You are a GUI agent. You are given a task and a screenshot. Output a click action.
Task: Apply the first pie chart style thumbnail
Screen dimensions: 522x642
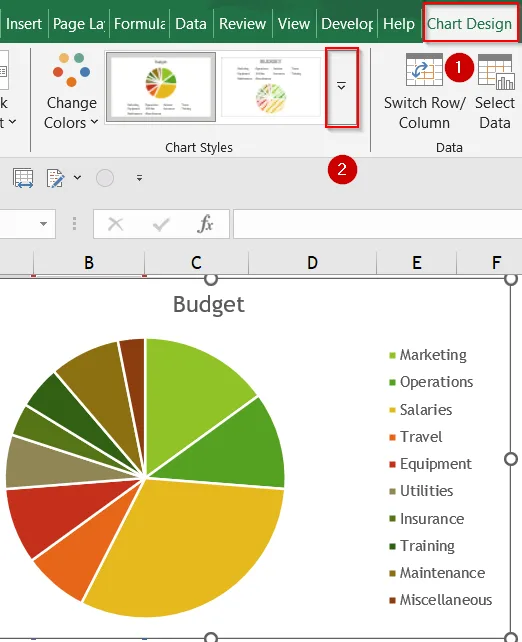click(160, 86)
